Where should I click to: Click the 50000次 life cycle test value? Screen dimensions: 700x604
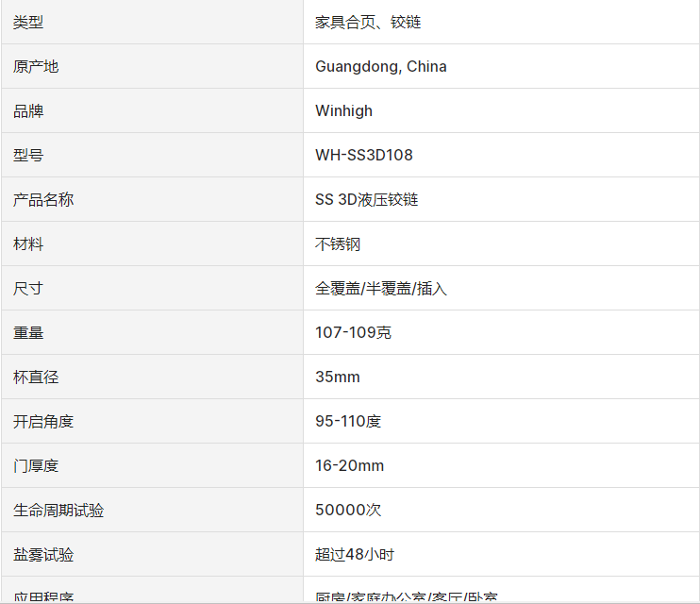pyautogui.click(x=348, y=510)
